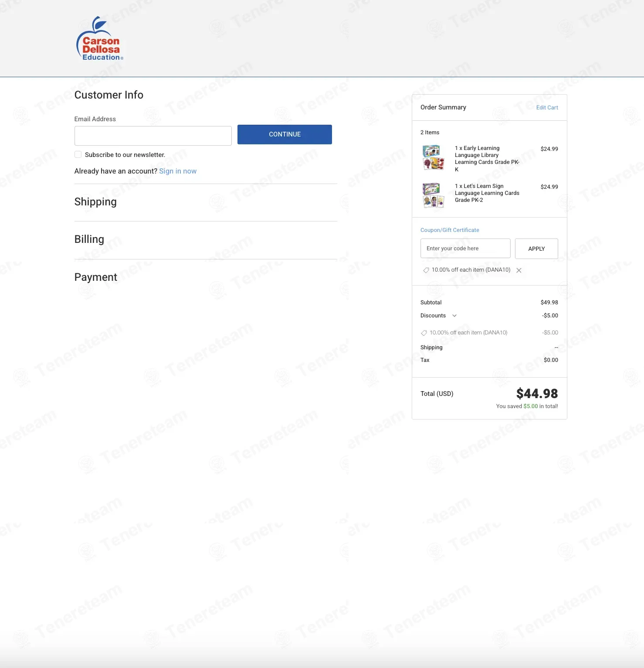Select the Let's Learn Sign Language thumbnail
The height and width of the screenshot is (668, 644).
point(433,195)
